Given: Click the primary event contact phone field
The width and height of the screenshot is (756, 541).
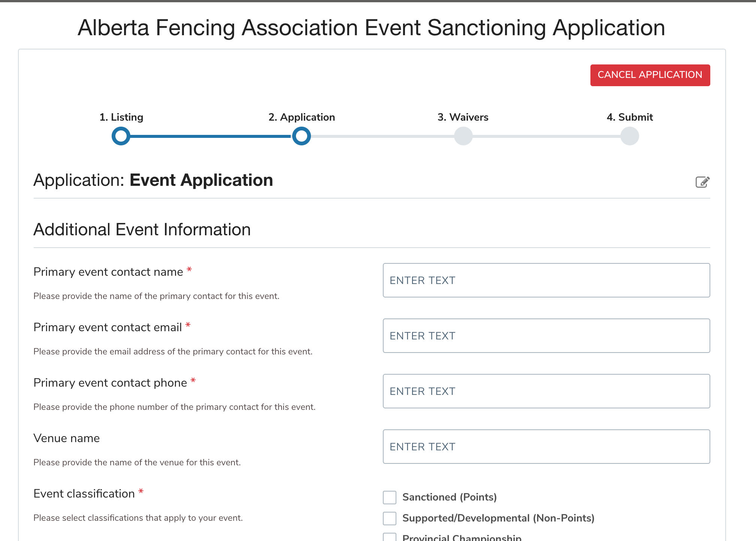Looking at the screenshot, I should pos(546,391).
